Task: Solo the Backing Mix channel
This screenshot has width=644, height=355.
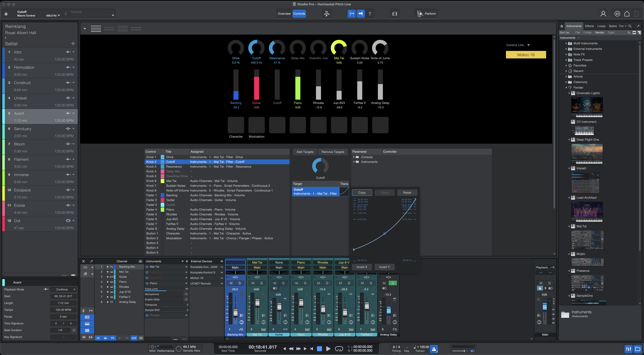Action: pos(239,283)
